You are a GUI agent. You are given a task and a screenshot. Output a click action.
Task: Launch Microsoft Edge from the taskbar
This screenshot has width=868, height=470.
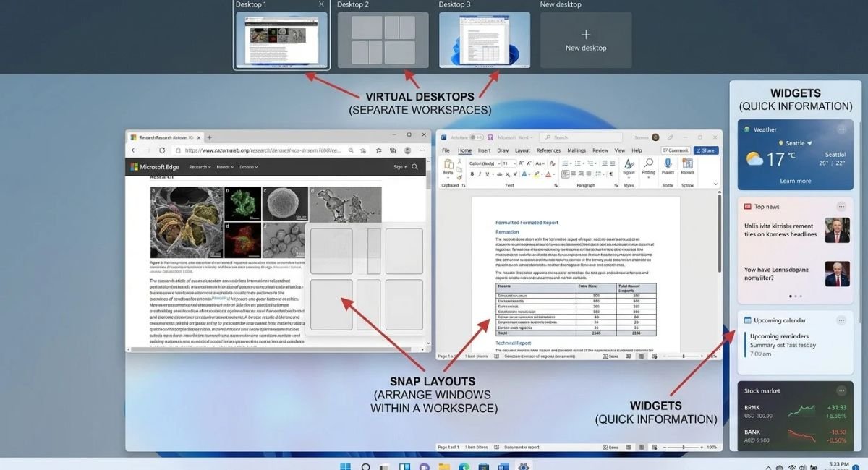pos(464,465)
